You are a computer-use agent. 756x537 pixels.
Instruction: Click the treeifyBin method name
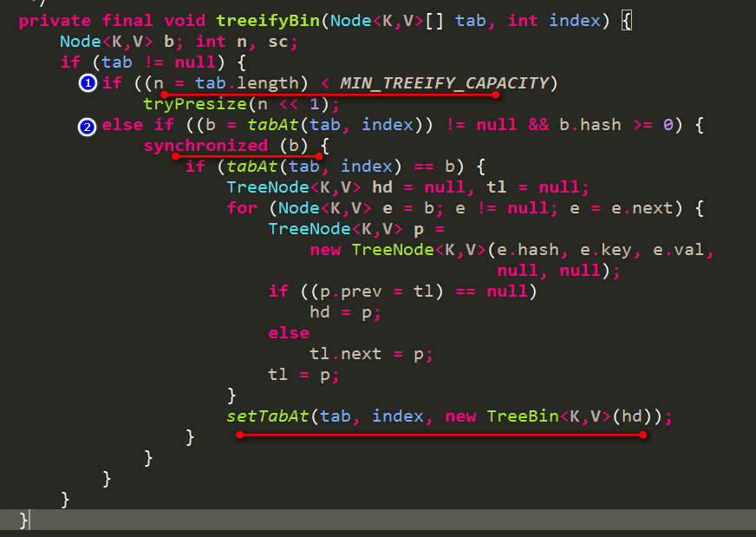coord(268,21)
